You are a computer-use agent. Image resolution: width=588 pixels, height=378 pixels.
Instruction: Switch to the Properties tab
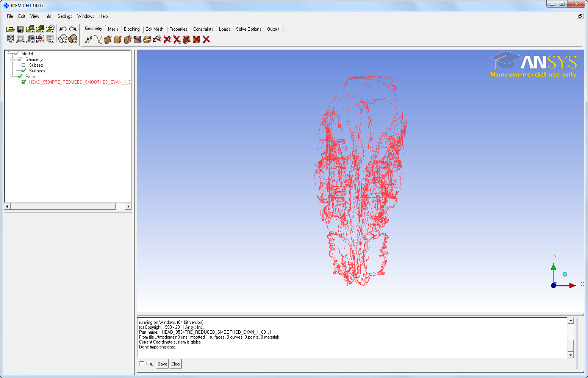(x=178, y=29)
